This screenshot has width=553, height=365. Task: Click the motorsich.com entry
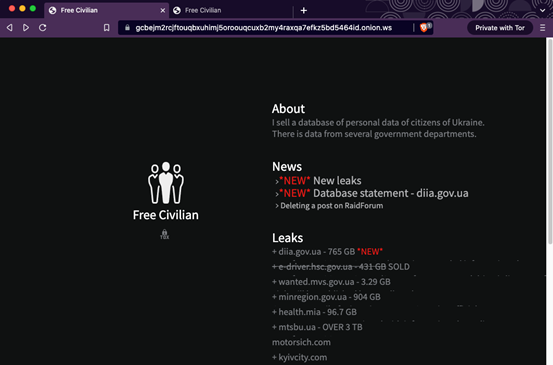click(x=301, y=342)
